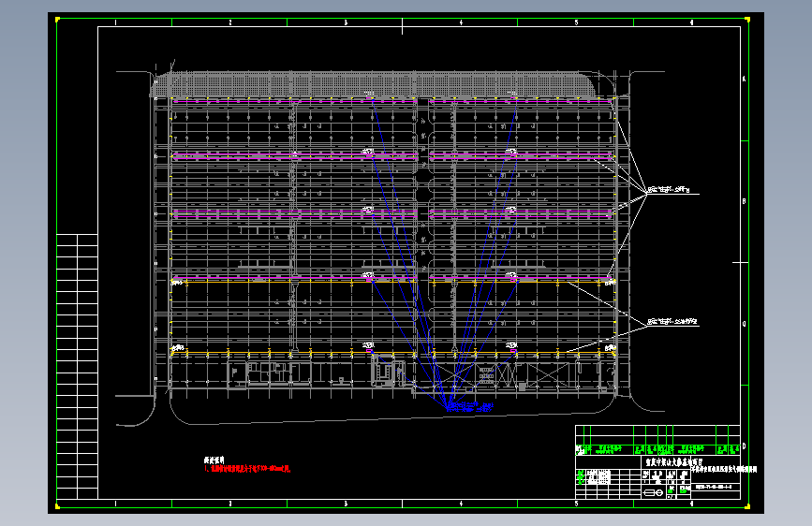Click the projection symbol in the title block

tap(653, 492)
